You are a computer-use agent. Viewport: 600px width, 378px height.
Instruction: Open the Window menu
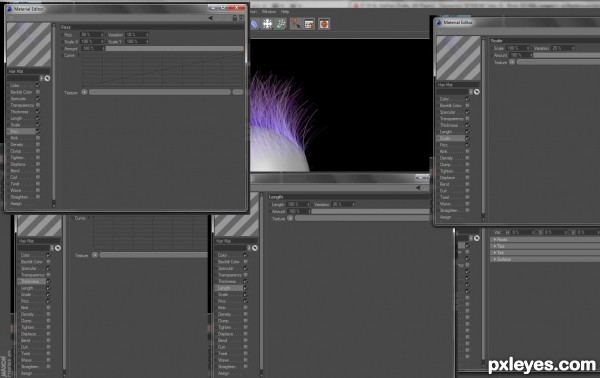click(269, 12)
